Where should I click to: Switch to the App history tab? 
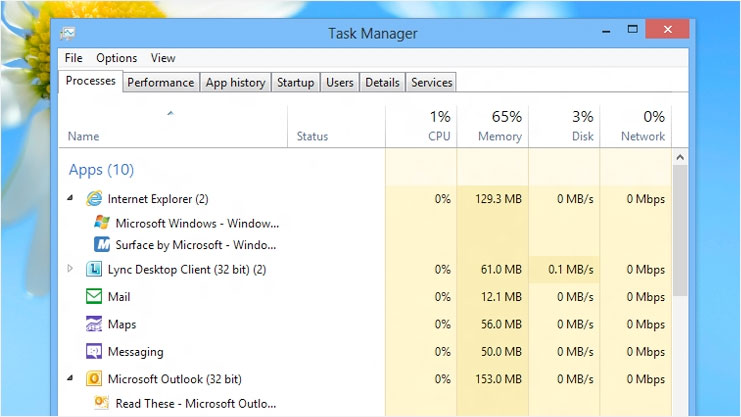[235, 82]
